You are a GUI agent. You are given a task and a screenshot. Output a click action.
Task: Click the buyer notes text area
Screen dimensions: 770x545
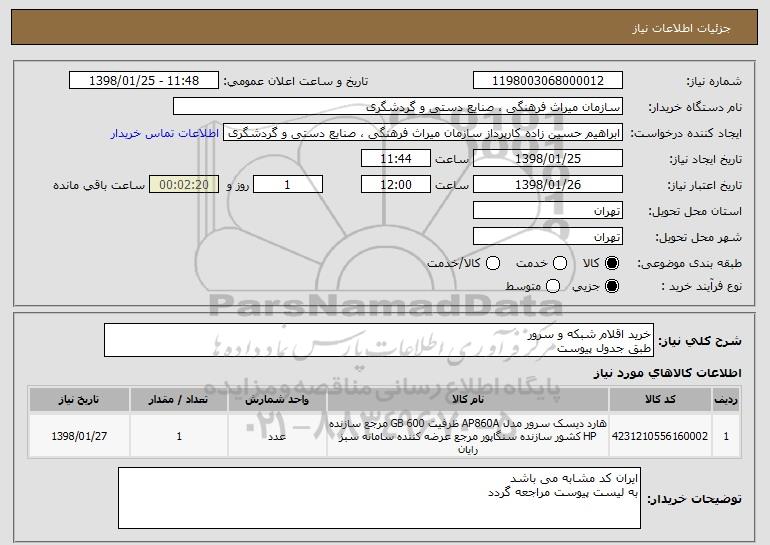pos(380,498)
